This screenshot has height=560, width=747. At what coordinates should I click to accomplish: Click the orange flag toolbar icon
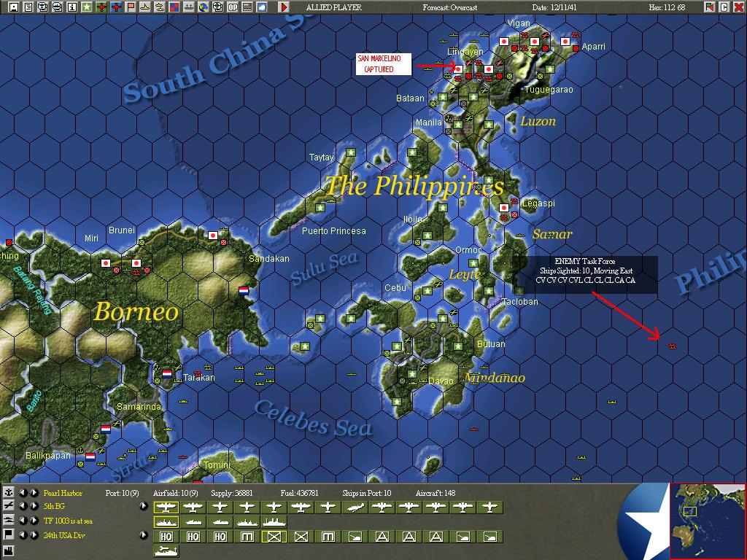tap(131, 7)
